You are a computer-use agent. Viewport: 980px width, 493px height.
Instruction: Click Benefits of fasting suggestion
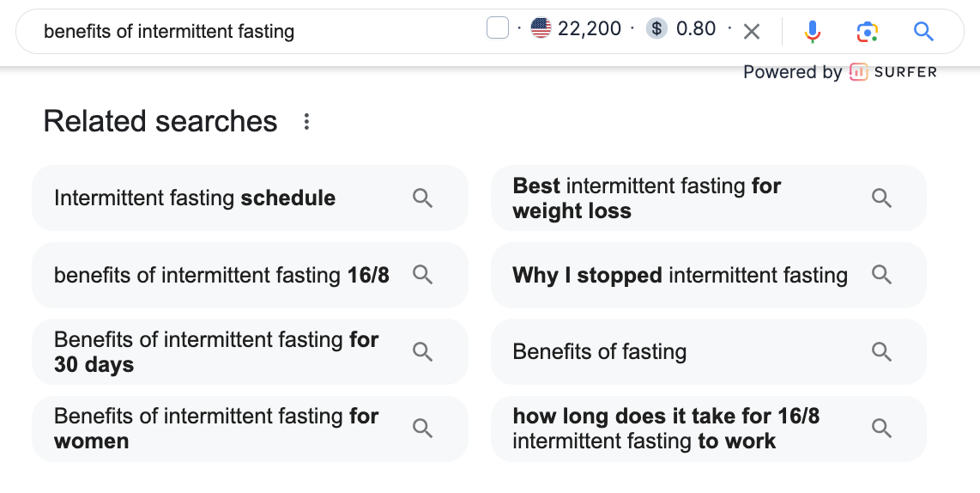[600, 351]
